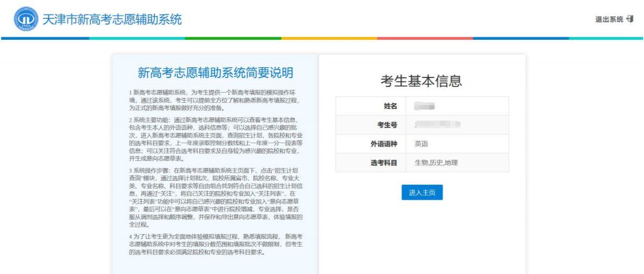The width and height of the screenshot is (644, 274).
Task: Click the red segment of the color bar
Action: click(x=424, y=38)
